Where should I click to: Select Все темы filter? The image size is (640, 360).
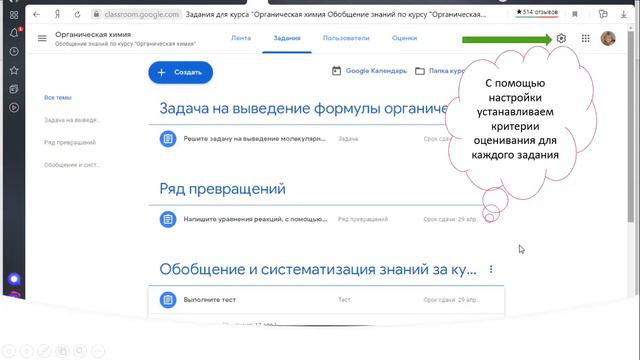[58, 98]
